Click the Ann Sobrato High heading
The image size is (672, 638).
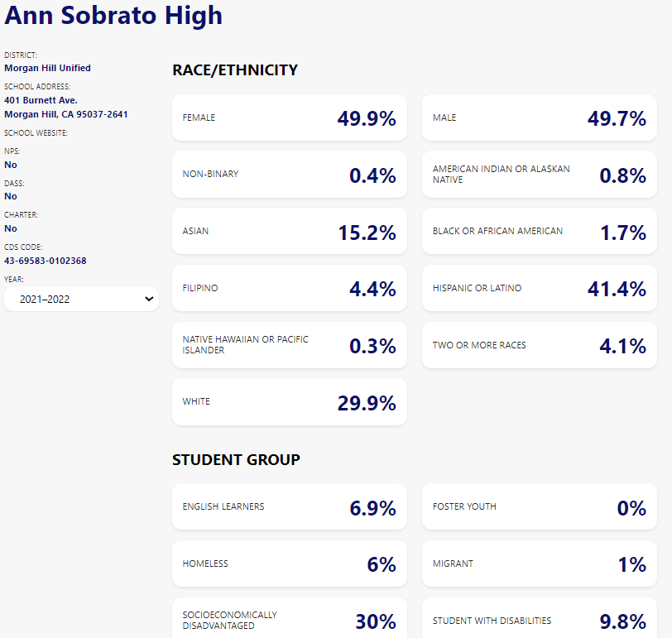[113, 15]
